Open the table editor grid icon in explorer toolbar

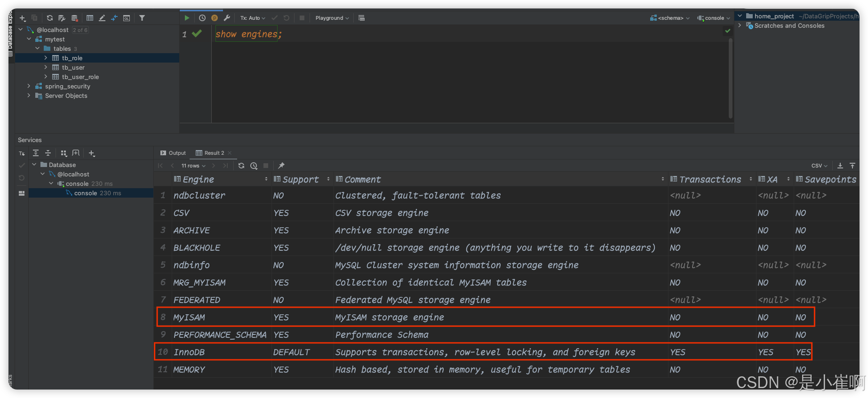[x=90, y=18]
